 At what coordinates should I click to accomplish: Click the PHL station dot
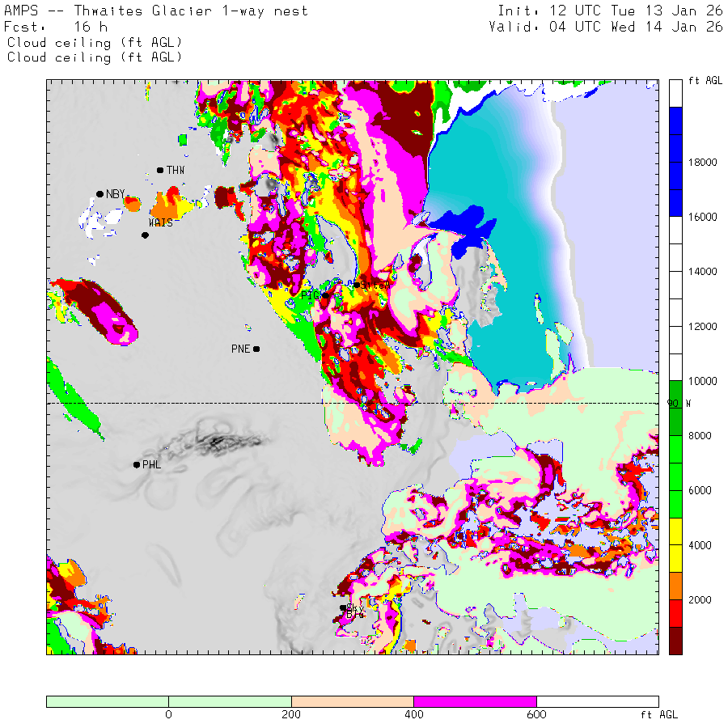click(x=137, y=464)
